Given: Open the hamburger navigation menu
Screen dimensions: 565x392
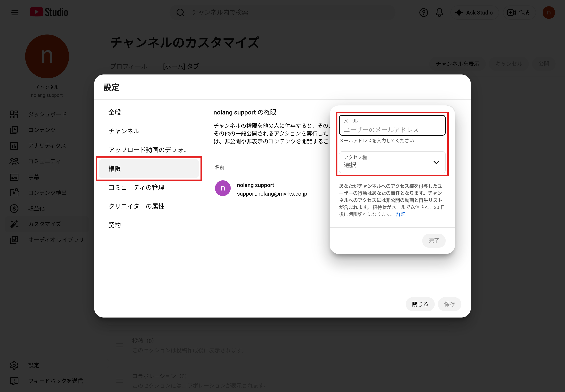Looking at the screenshot, I should pos(15,13).
